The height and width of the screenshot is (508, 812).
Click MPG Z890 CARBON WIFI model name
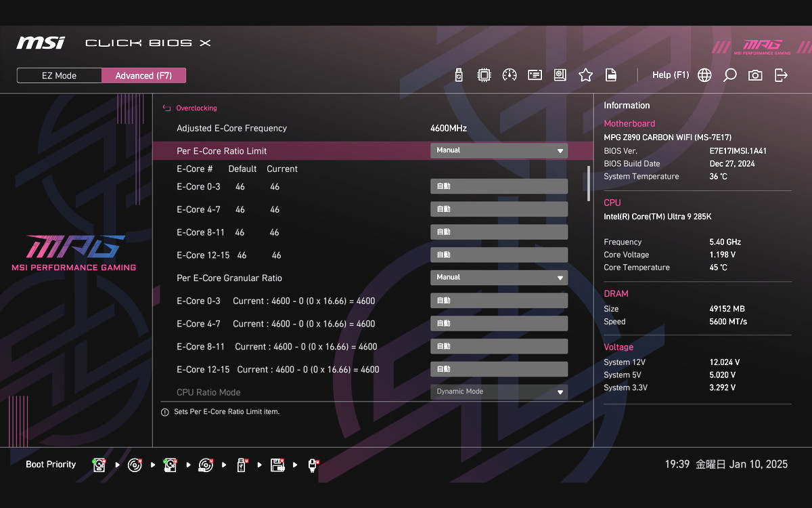coord(667,137)
